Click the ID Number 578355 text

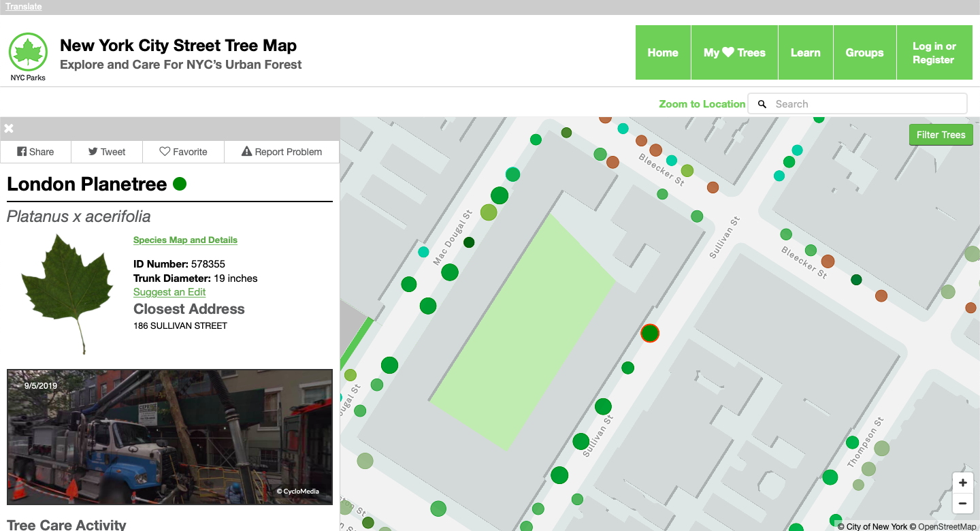179,263
